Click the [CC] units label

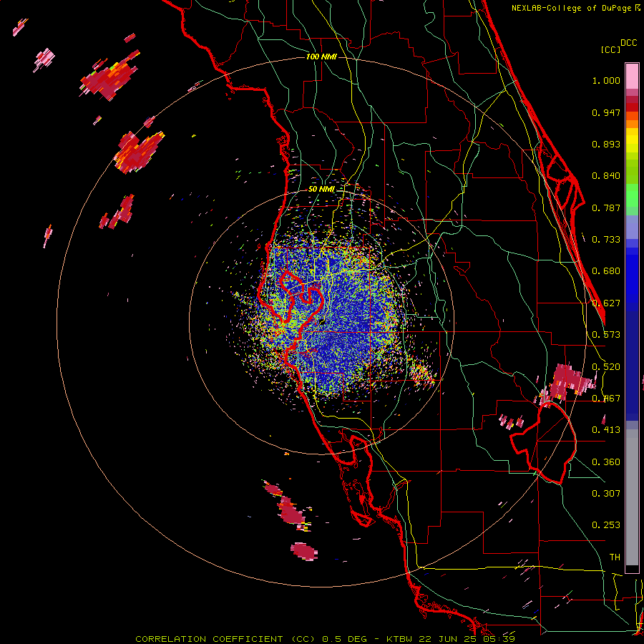pyautogui.click(x=610, y=49)
